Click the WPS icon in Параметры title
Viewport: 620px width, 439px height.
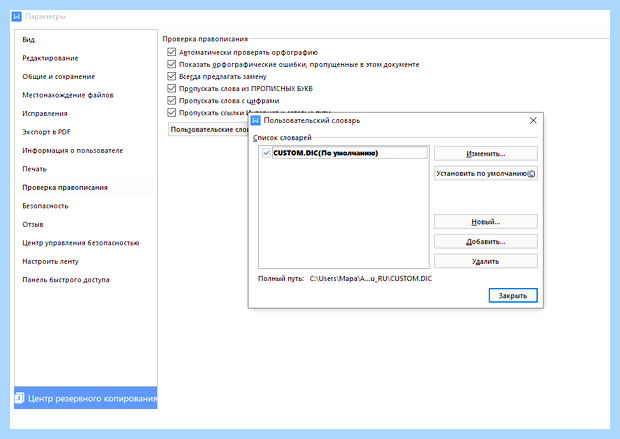coord(16,17)
